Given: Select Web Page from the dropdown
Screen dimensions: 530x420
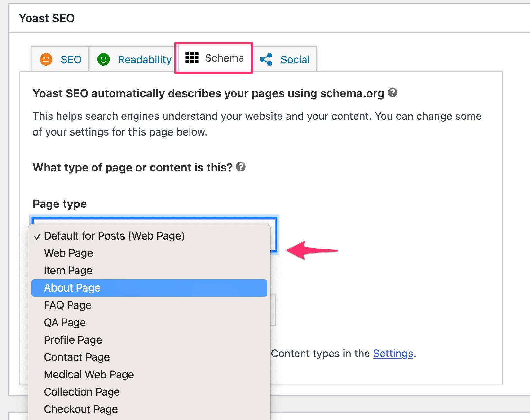Looking at the screenshot, I should 149,253.
